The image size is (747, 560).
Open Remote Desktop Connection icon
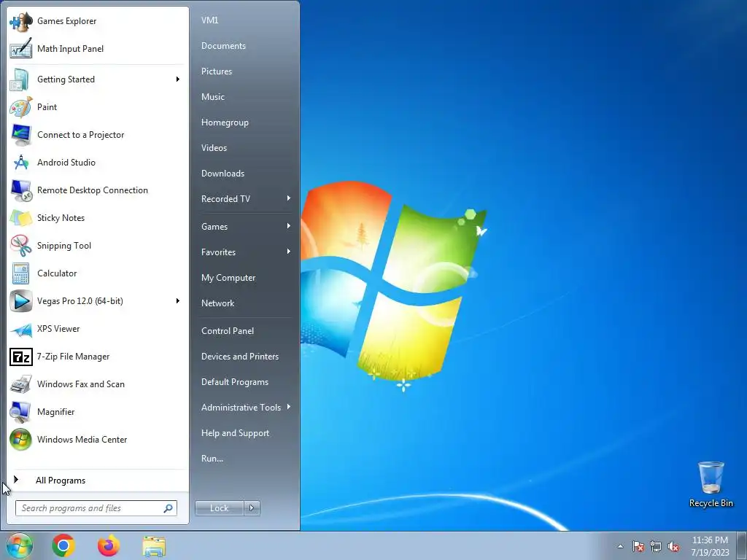(21, 190)
